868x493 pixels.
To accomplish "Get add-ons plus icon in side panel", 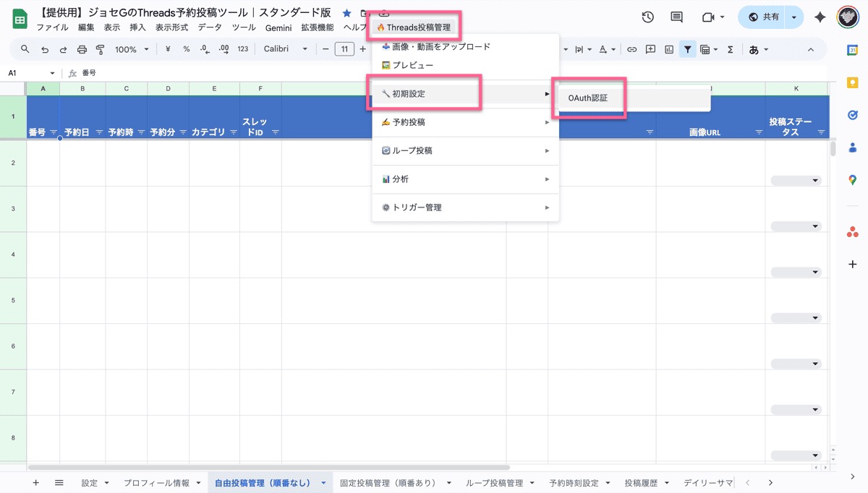I will click(x=852, y=265).
